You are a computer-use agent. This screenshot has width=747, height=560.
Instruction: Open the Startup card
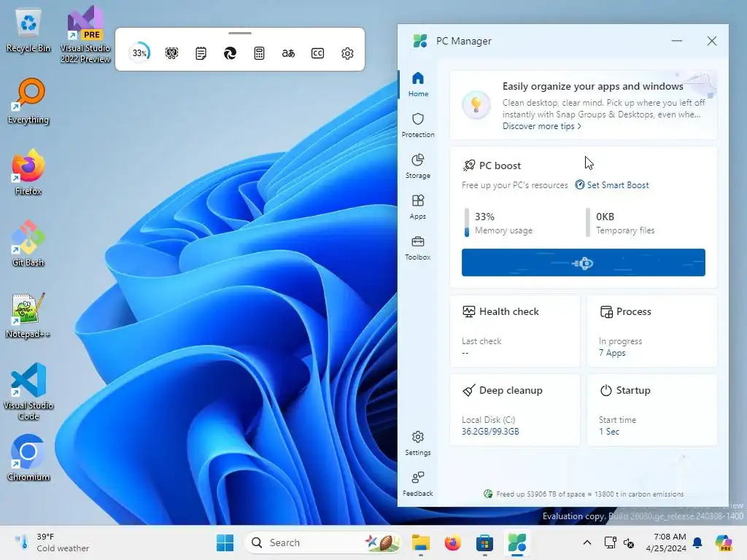(x=651, y=410)
